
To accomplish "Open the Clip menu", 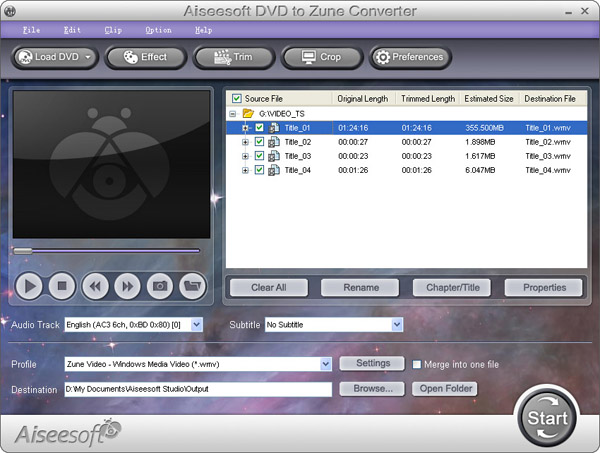I will click(x=113, y=30).
